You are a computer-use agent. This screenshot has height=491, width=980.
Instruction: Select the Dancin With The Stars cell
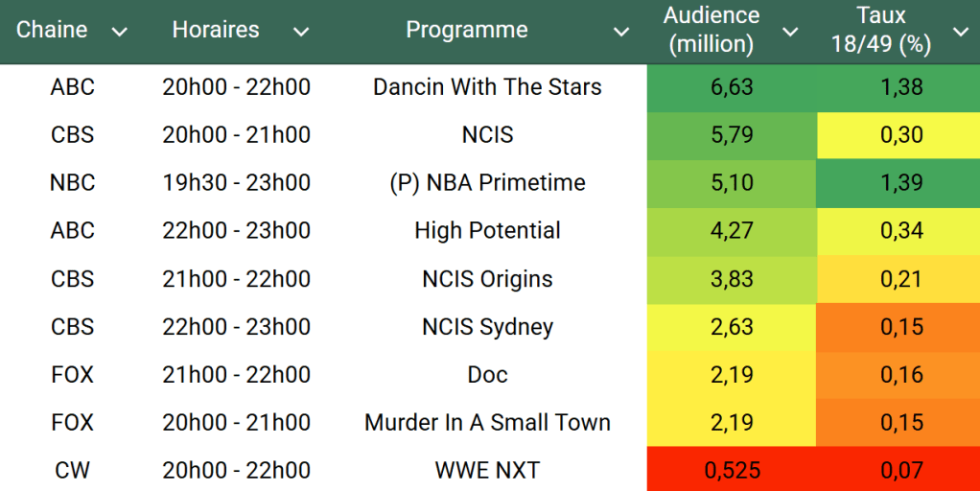coord(487,87)
